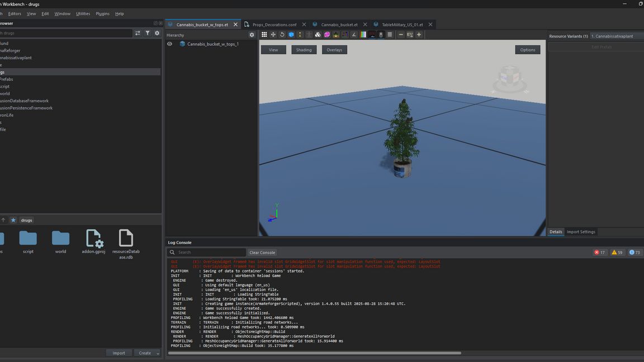Open Resource Browser settings gear

click(157, 33)
